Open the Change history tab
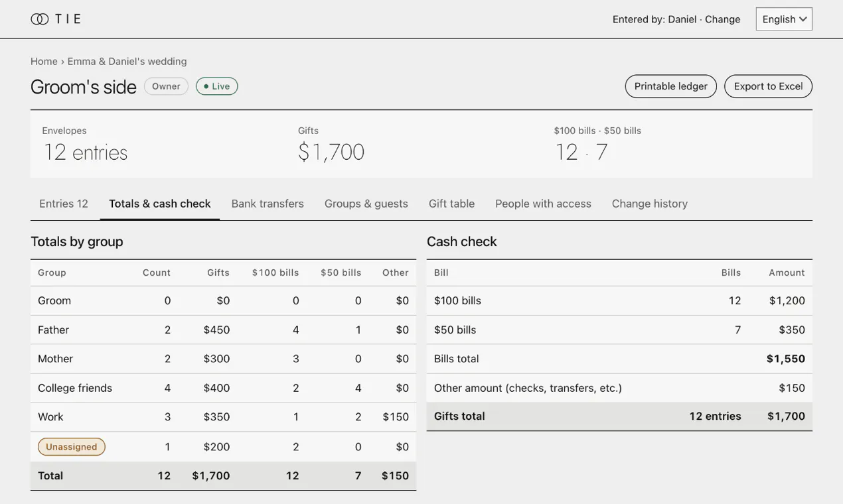This screenshot has height=504, width=843. (650, 204)
